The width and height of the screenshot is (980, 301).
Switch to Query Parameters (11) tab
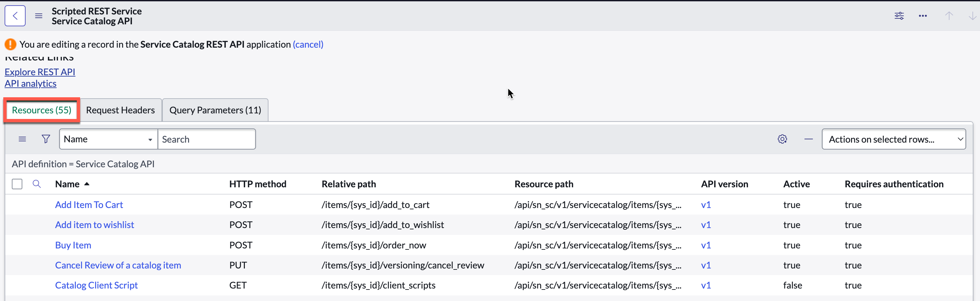[x=215, y=110]
